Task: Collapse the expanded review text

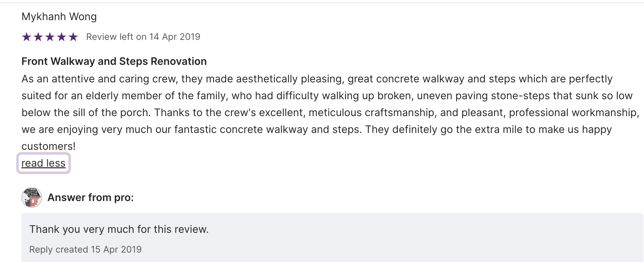Action: (43, 163)
